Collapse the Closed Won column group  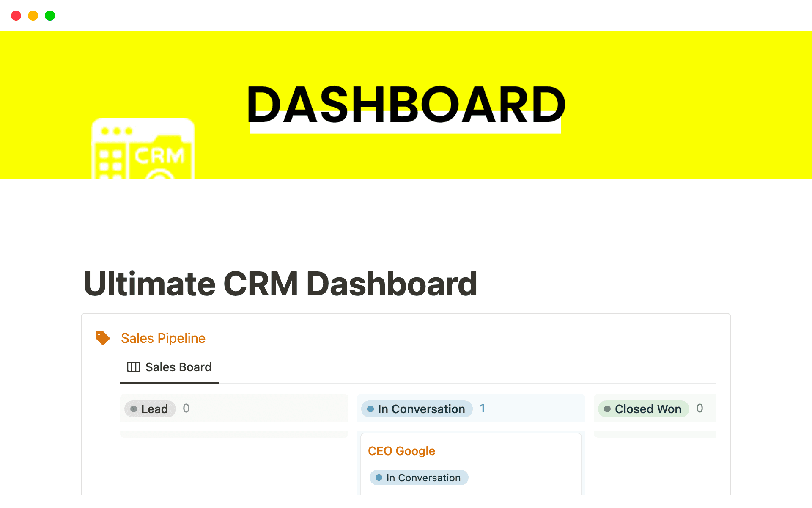[643, 409]
